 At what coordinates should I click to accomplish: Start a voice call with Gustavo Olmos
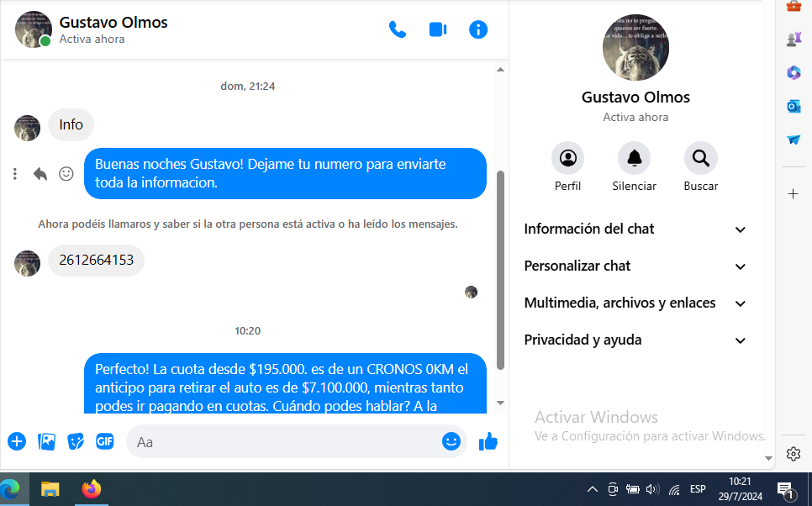397,29
